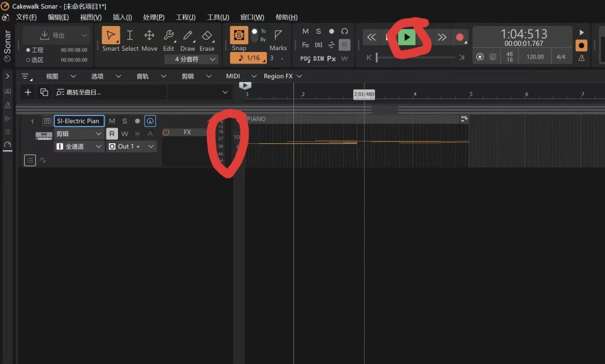This screenshot has height=364, width=605.
Task: Select the Smart tool
Action: [110, 39]
